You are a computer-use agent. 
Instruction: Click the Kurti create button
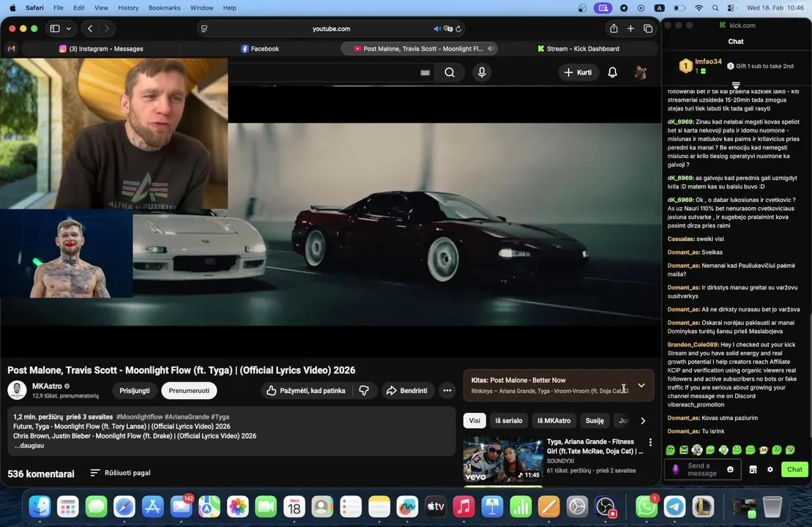coord(578,72)
